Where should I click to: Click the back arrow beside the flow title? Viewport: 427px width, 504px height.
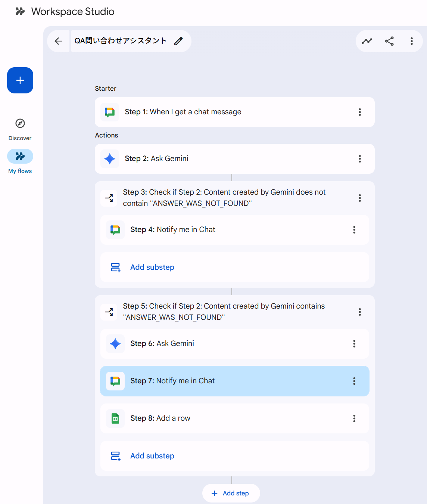(59, 41)
